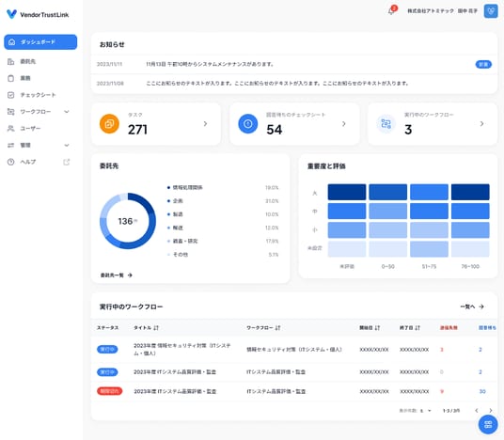Open the 委託先一覧 link
Viewport: 504px width, 440px height.
point(117,275)
